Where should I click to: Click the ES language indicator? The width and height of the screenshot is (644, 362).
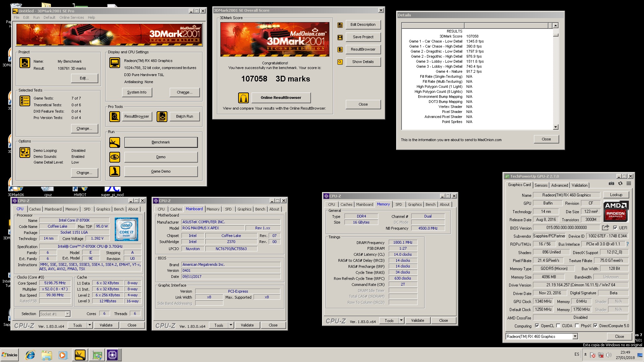tap(577, 354)
